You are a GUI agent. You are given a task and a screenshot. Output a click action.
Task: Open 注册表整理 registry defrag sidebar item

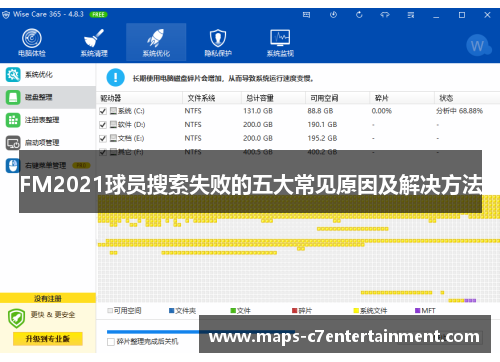[x=48, y=120]
